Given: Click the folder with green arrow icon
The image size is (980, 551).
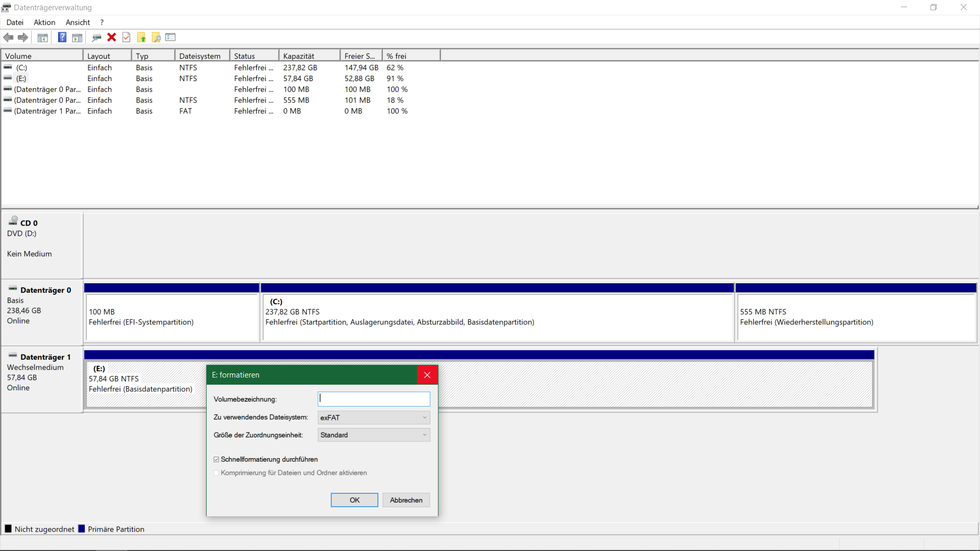Looking at the screenshot, I should point(141,37).
